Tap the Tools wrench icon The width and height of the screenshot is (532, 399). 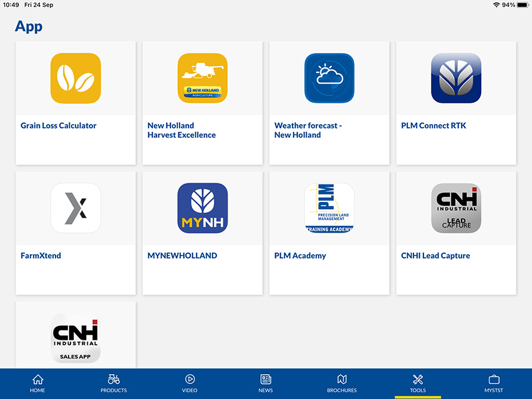tap(418, 379)
